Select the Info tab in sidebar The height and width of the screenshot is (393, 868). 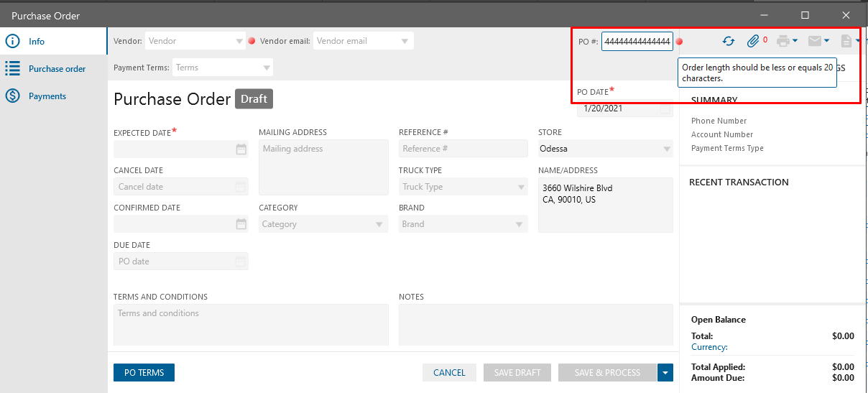pos(37,42)
